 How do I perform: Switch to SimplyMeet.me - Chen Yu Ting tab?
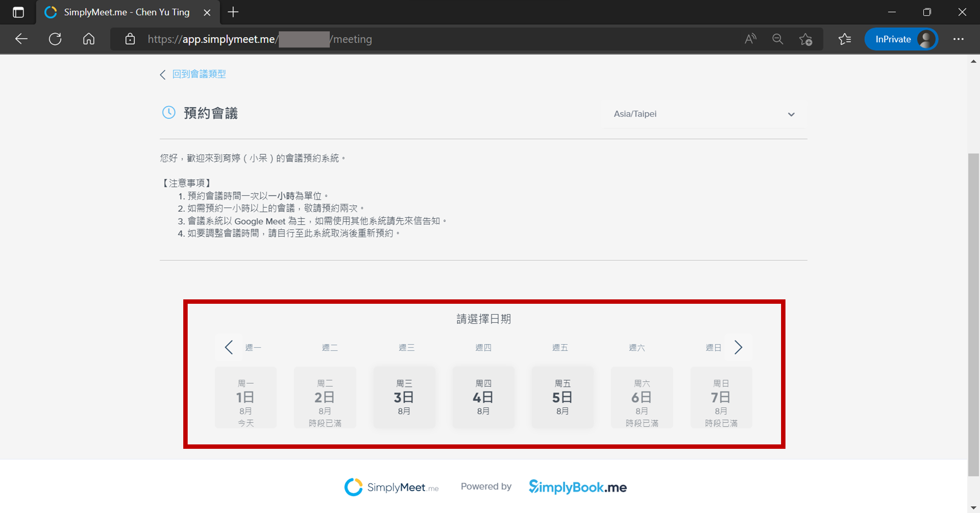(127, 12)
